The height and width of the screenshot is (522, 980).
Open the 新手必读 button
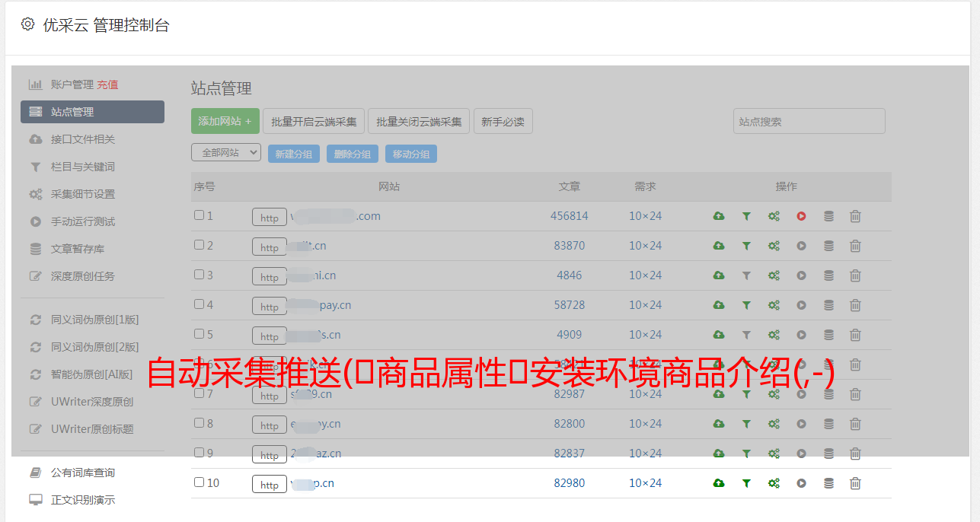[503, 121]
